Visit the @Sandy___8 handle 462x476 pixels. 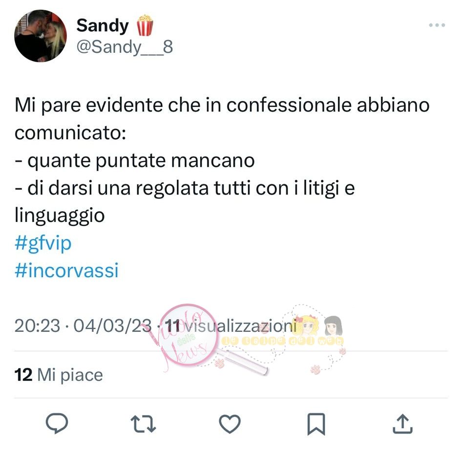125,47
